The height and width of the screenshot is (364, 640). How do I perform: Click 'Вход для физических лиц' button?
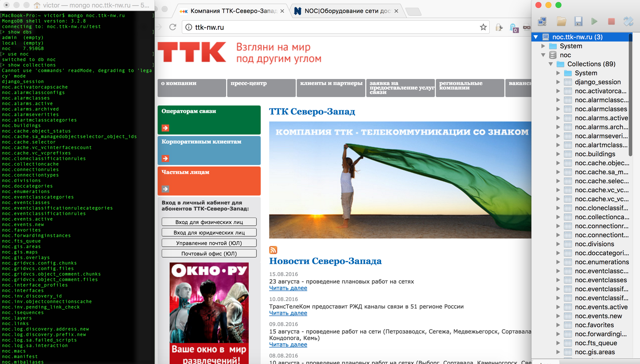(209, 222)
